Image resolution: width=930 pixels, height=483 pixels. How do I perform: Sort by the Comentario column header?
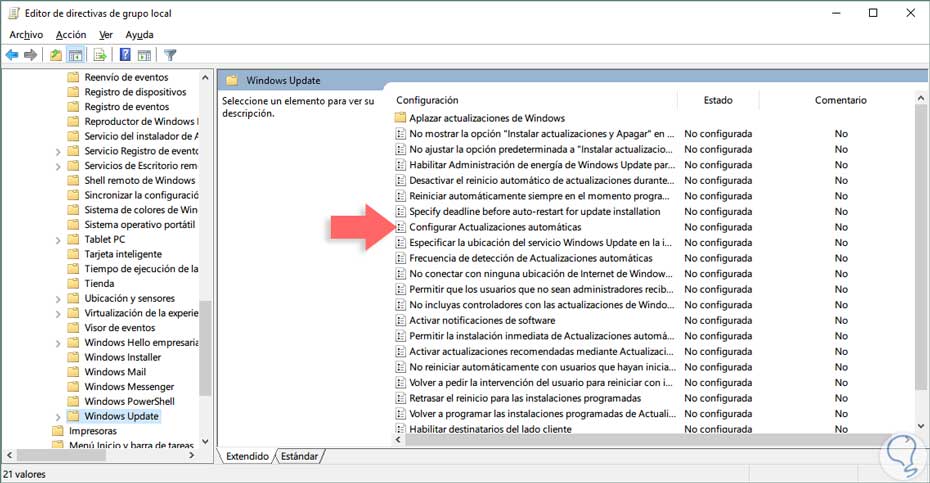pos(840,100)
